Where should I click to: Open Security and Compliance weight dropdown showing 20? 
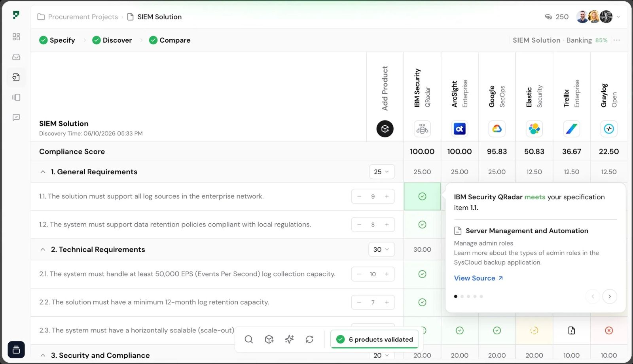pyautogui.click(x=382, y=355)
